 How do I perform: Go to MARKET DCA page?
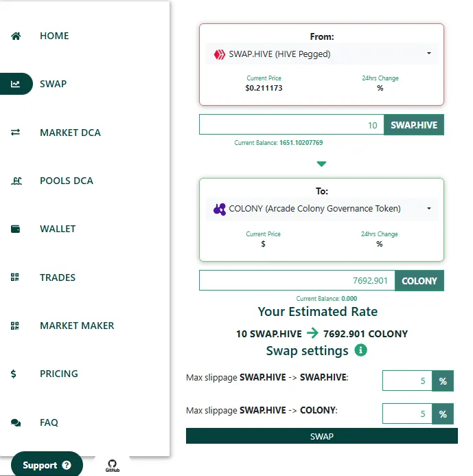70,133
